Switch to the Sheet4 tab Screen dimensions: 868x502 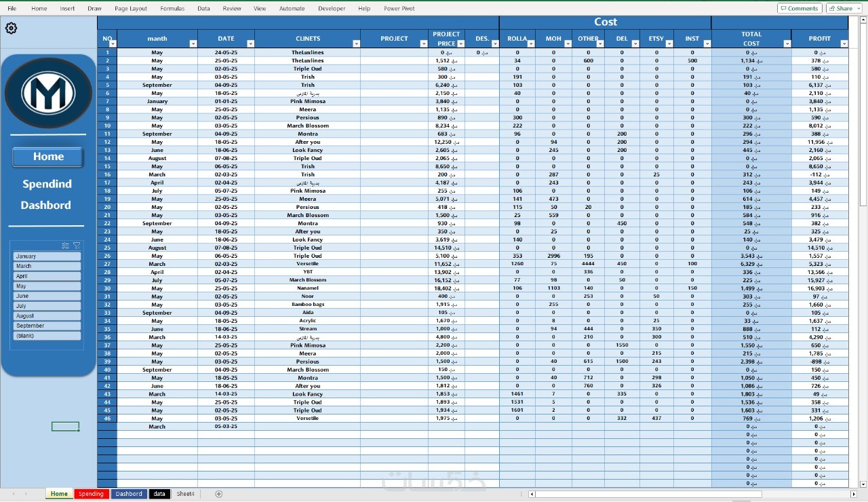coord(186,494)
